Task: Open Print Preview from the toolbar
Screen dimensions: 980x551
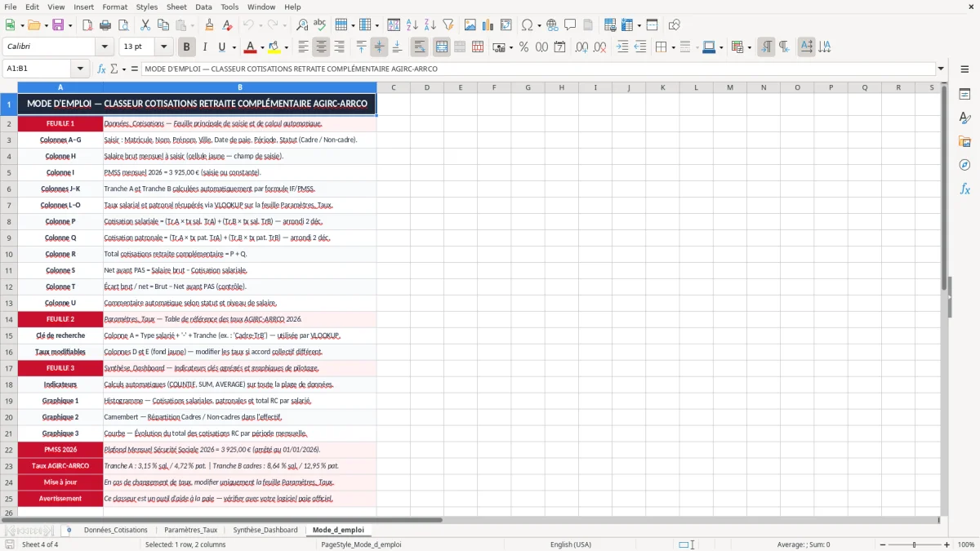Action: pyautogui.click(x=122, y=25)
